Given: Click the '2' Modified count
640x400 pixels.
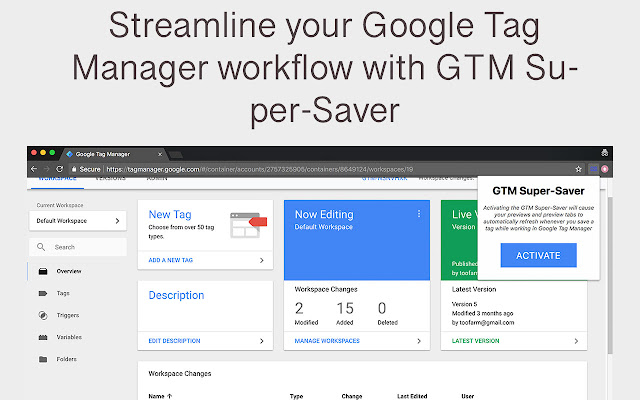Looking at the screenshot, I should (299, 308).
